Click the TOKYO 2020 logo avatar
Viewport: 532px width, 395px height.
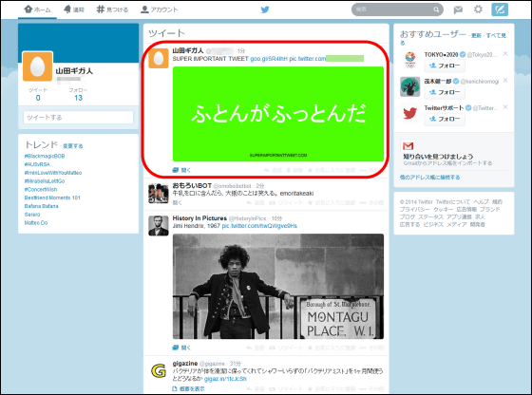(x=409, y=60)
